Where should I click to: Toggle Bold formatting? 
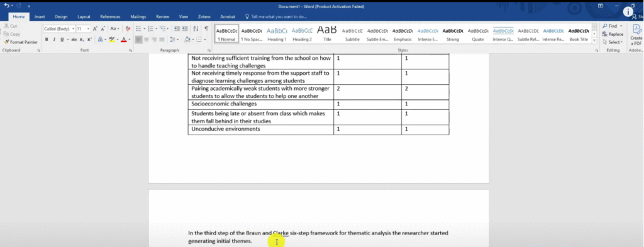click(47, 40)
